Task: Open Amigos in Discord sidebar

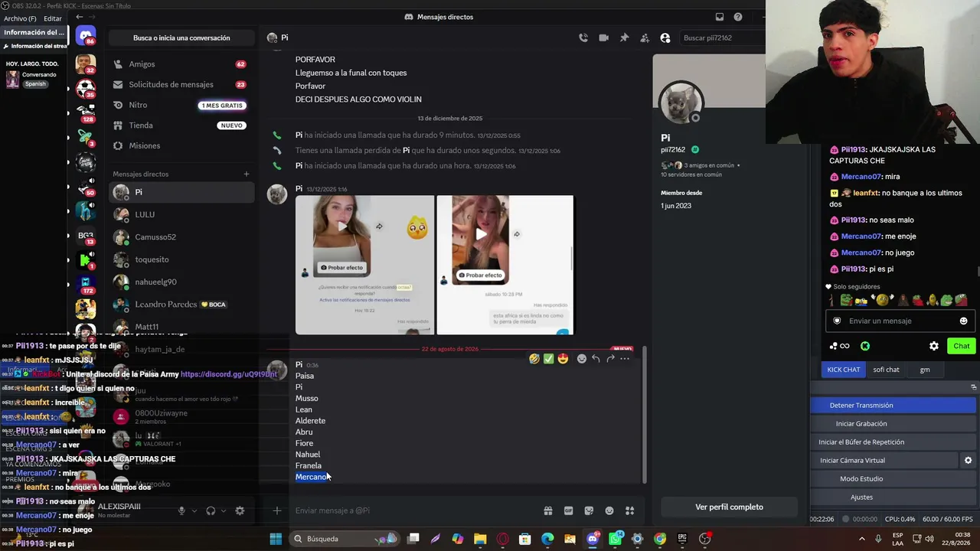Action: click(181, 64)
